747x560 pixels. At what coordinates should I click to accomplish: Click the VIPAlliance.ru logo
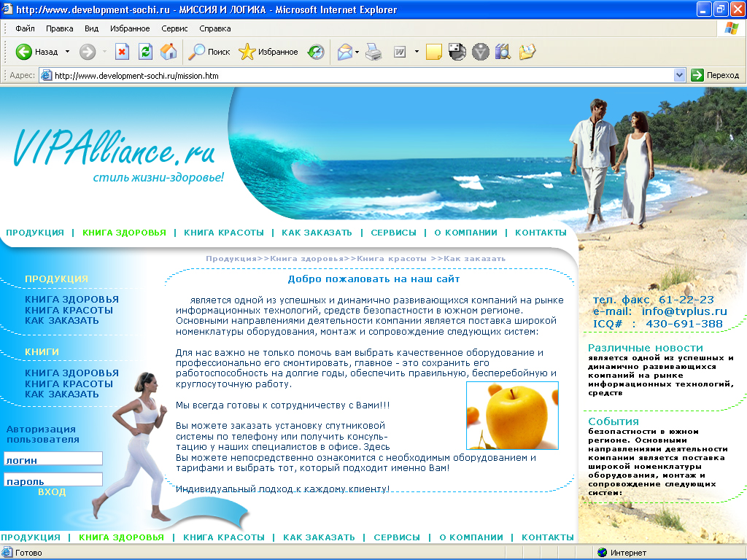(x=115, y=148)
